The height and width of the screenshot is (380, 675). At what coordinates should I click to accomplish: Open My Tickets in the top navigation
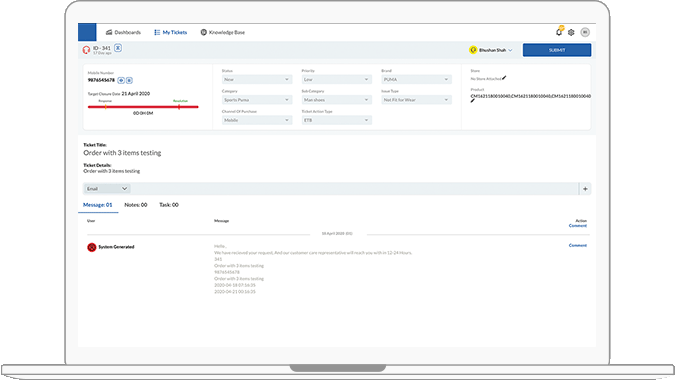[170, 32]
